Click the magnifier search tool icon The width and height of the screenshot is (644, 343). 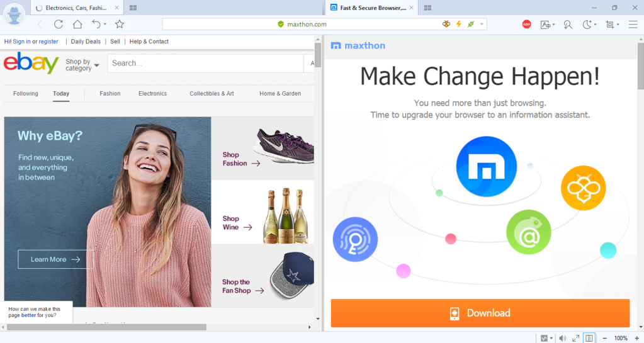pyautogui.click(x=568, y=25)
